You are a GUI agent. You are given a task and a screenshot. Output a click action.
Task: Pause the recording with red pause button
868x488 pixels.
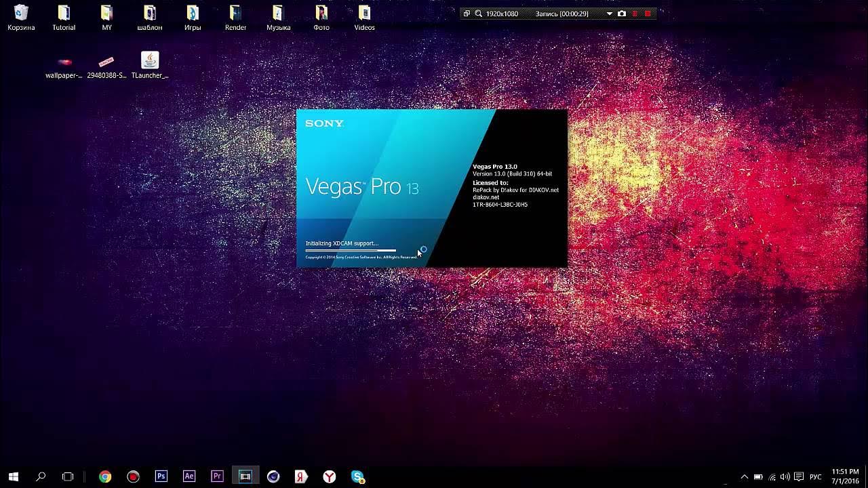635,14
